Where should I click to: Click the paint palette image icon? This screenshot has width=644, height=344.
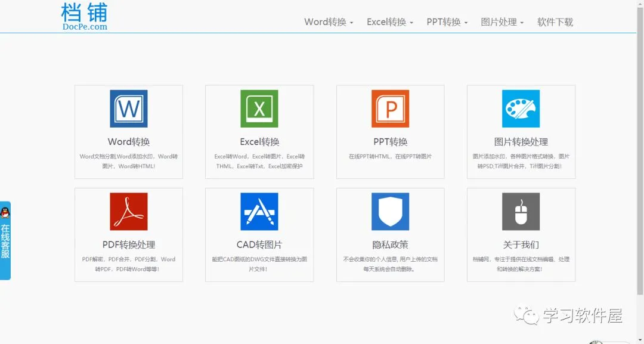521,109
